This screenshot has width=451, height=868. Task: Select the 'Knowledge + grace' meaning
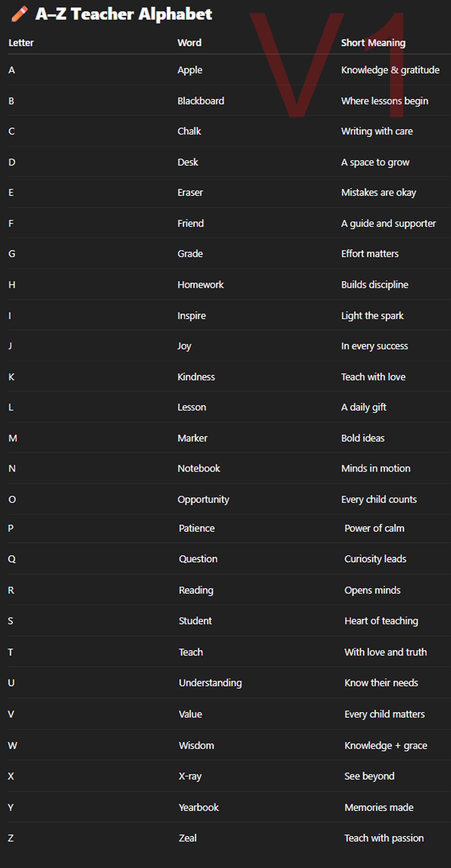386,746
